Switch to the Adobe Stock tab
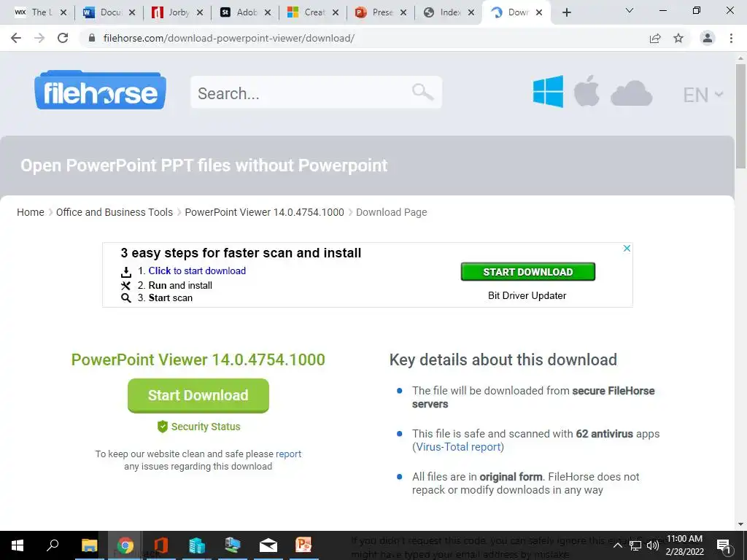The height and width of the screenshot is (560, 747). pos(239,12)
